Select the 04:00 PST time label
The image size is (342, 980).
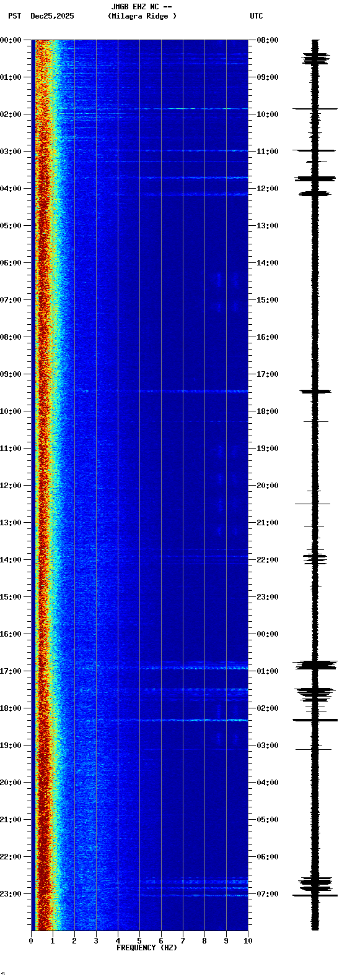click(11, 189)
